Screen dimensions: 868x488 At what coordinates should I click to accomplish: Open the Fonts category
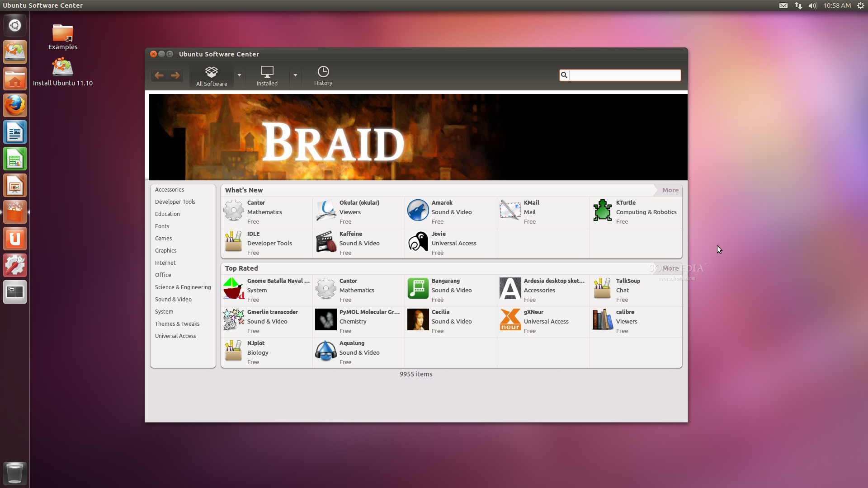[162, 226]
